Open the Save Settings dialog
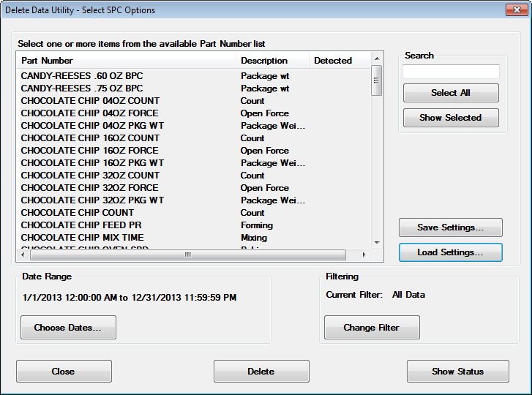This screenshot has width=532, height=395. click(450, 227)
